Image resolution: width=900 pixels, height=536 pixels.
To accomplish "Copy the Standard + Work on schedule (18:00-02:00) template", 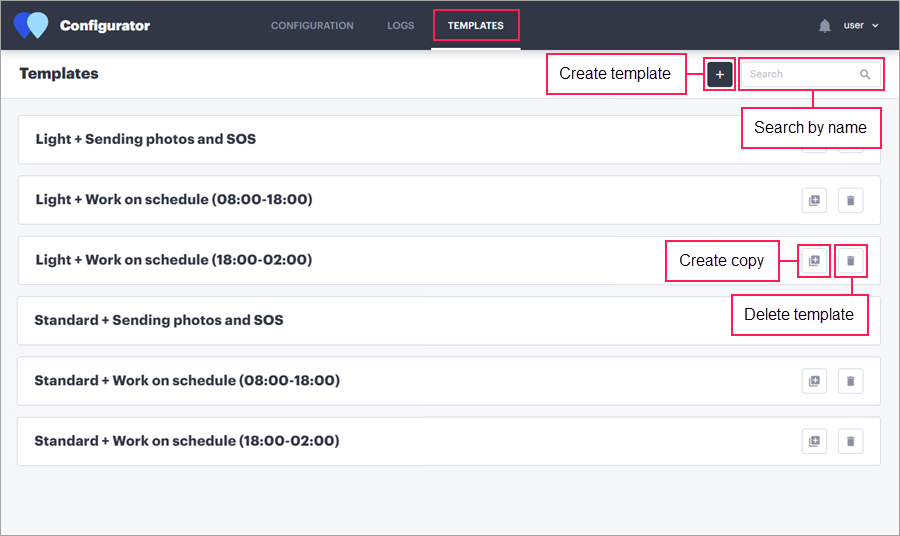I will 814,441.
